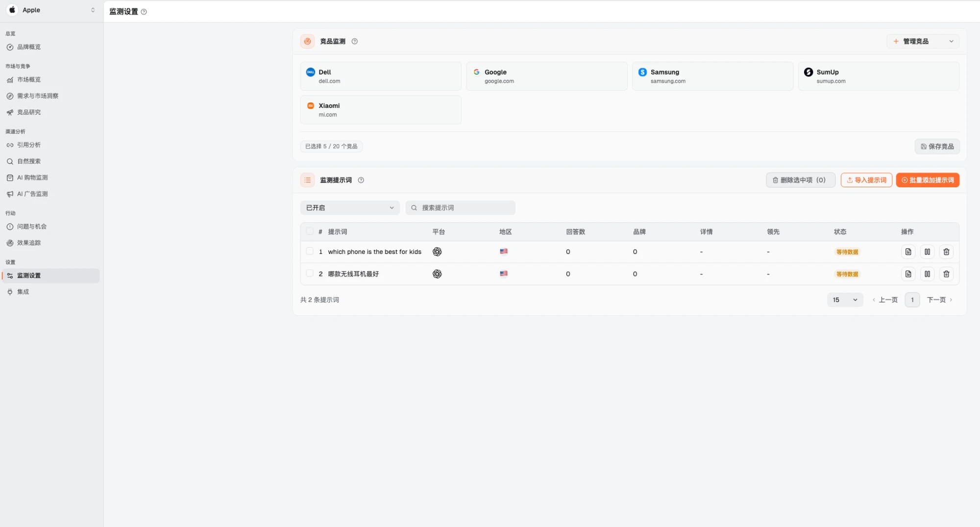
Task: Go to 上一页 in pagination
Action: pos(885,300)
